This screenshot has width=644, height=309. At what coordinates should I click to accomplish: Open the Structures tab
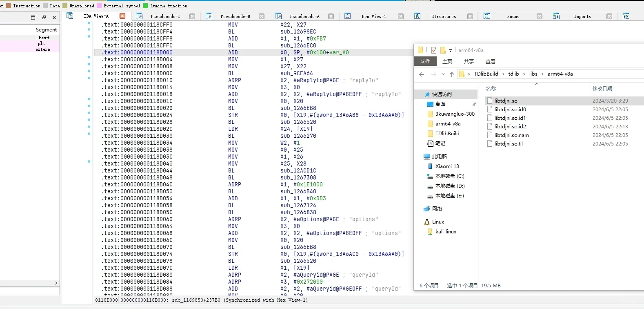pos(444,16)
